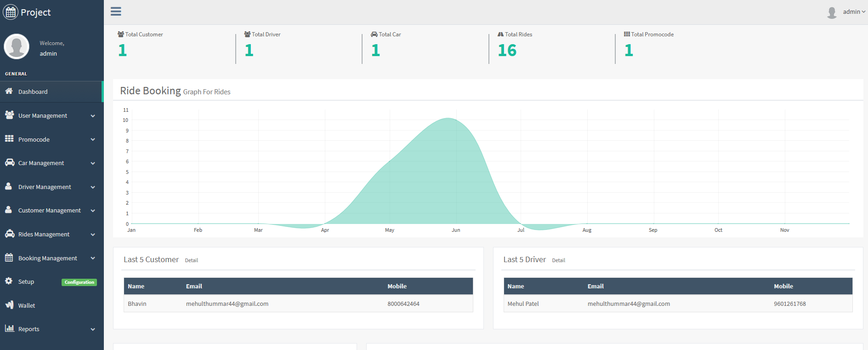The width and height of the screenshot is (868, 350).
Task: Click the Jun peak on rides graph
Action: (x=448, y=118)
